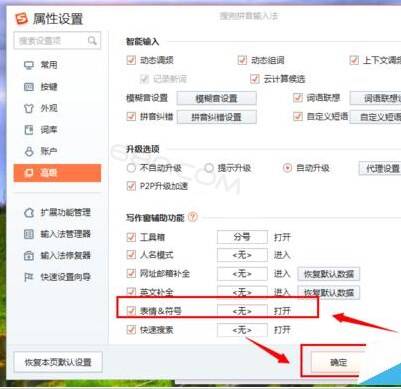The height and width of the screenshot is (389, 401).
Task: Click the shirt icon beside 外观
Action: tap(29, 108)
